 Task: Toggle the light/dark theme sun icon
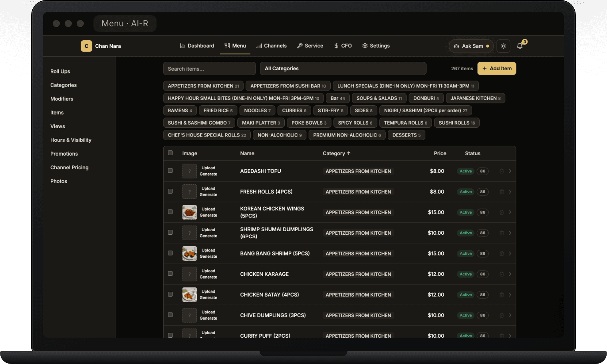pos(503,46)
